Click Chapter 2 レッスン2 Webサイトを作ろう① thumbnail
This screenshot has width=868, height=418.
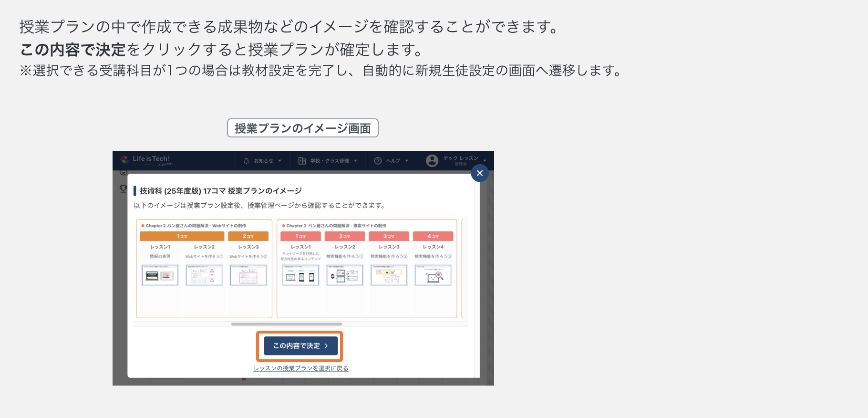[204, 275]
